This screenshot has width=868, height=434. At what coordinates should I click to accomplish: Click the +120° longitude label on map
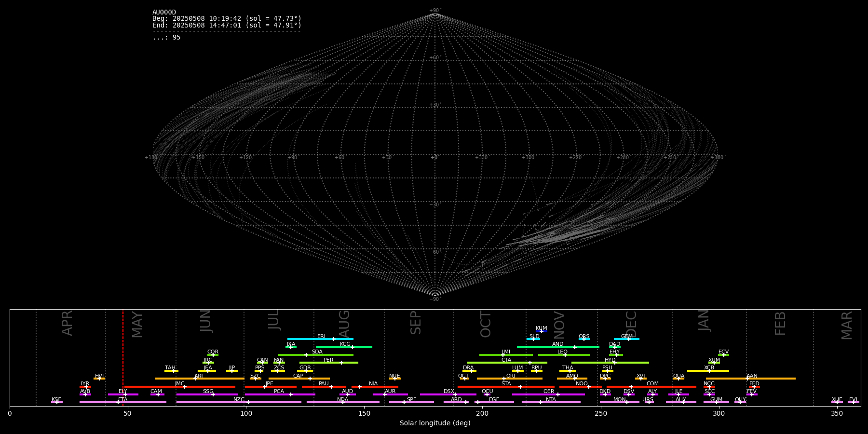click(246, 157)
